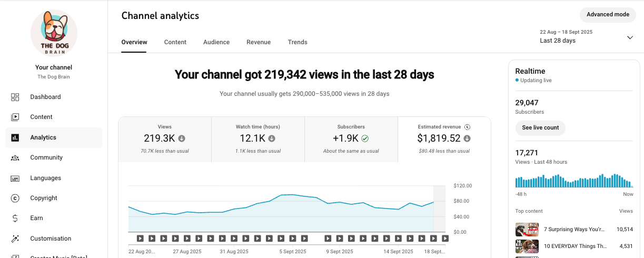This screenshot has width=644, height=258.
Task: Select the Subscribers metric card
Action: tap(351, 140)
